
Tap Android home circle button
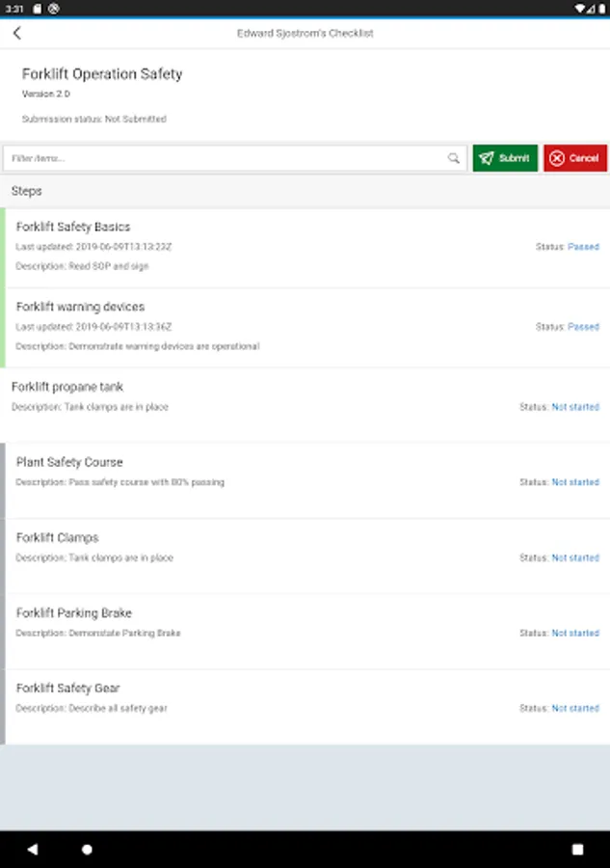click(x=87, y=850)
